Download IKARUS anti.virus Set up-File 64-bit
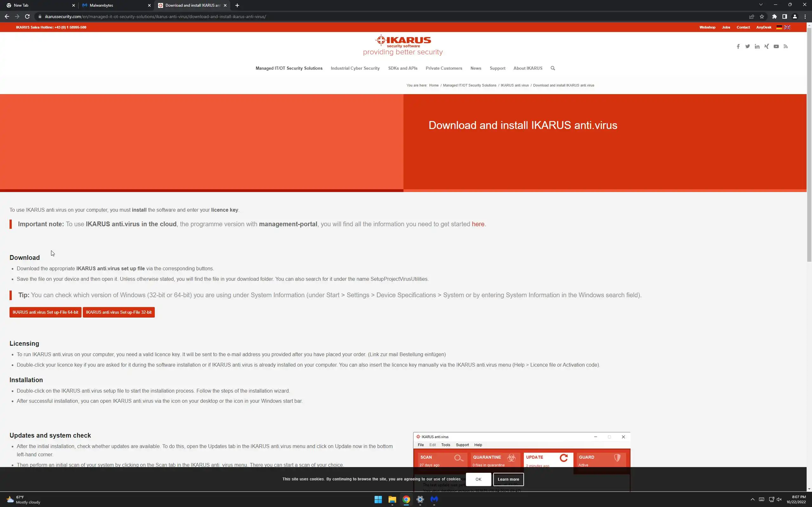The width and height of the screenshot is (812, 507). pyautogui.click(x=45, y=312)
